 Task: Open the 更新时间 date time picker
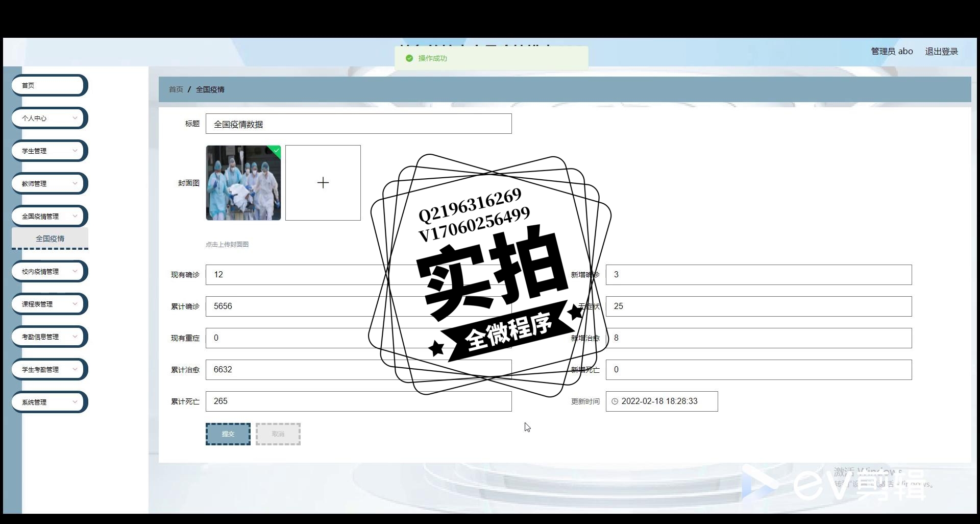pos(662,401)
